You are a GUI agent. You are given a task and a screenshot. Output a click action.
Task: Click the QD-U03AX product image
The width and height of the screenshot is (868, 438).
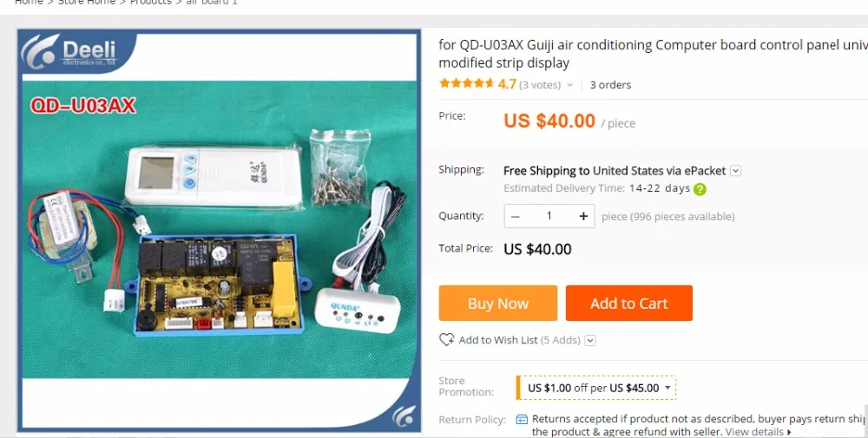[x=220, y=230]
